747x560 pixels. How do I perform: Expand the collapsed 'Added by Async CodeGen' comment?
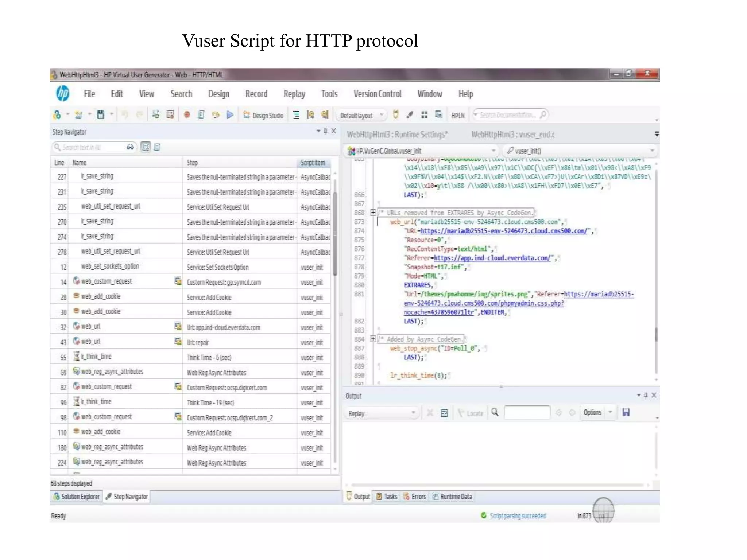pos(373,339)
